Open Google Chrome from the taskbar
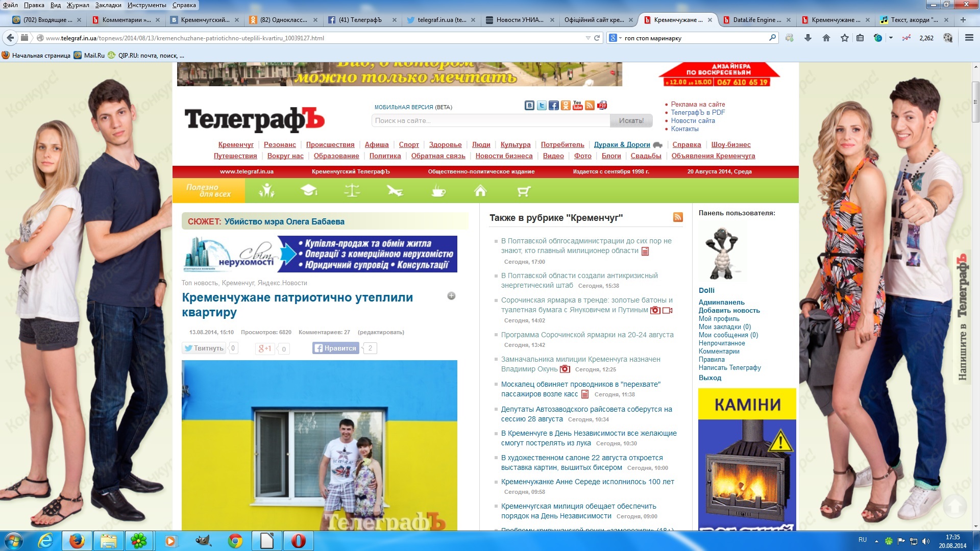Image resolution: width=980 pixels, height=551 pixels. [x=235, y=541]
